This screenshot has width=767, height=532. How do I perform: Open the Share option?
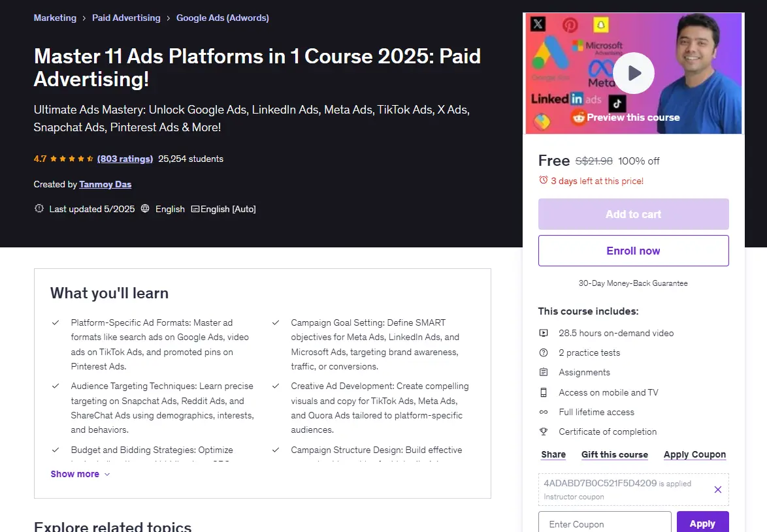click(x=553, y=454)
